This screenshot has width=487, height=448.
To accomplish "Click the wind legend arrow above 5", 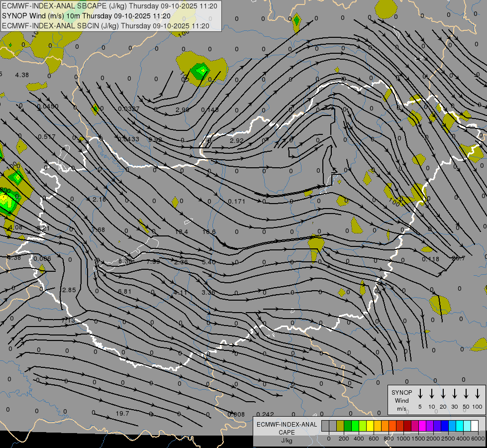I will (x=420, y=394).
